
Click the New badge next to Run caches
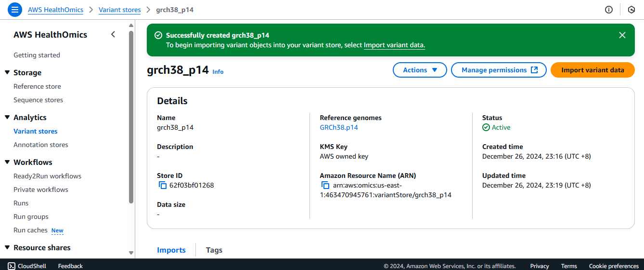[x=57, y=230]
